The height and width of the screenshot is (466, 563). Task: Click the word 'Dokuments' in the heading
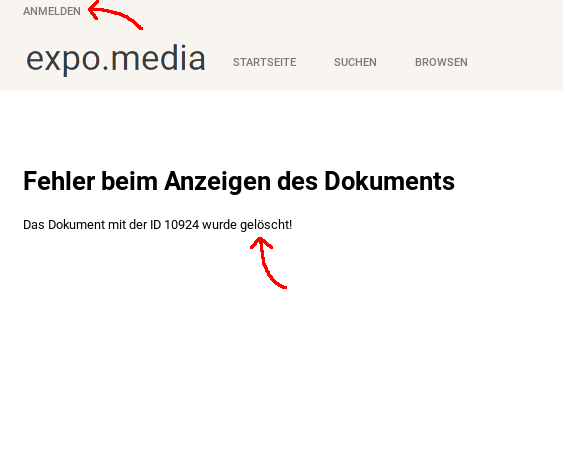pos(389,181)
